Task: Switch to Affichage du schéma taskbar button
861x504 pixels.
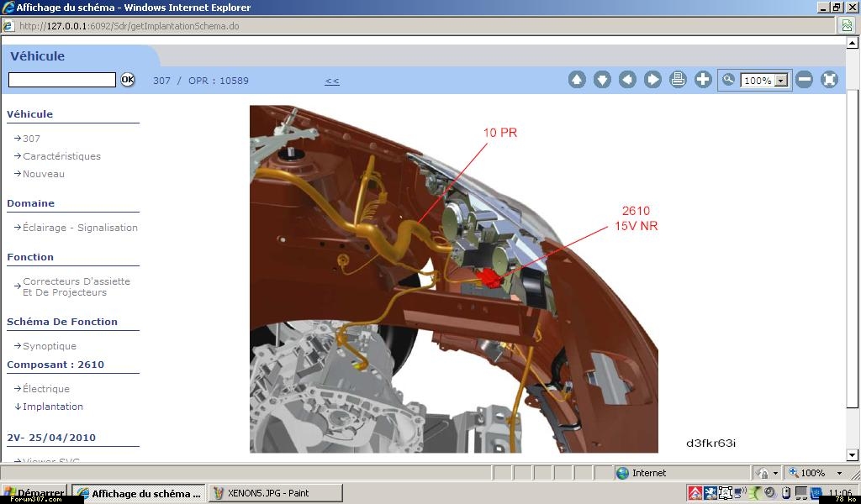Action: (x=139, y=493)
